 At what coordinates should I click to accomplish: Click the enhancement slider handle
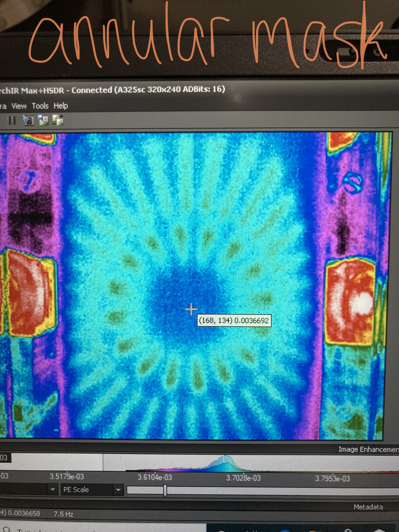165,490
